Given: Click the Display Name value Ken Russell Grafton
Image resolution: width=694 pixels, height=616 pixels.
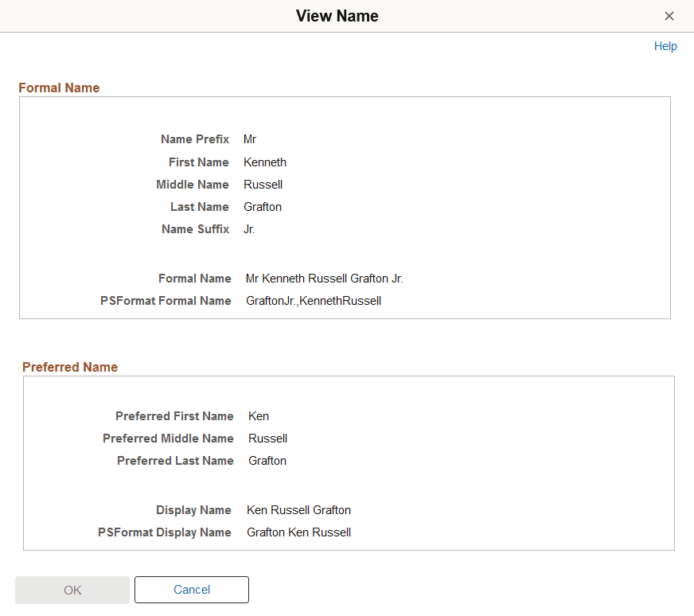Looking at the screenshot, I should (298, 510).
